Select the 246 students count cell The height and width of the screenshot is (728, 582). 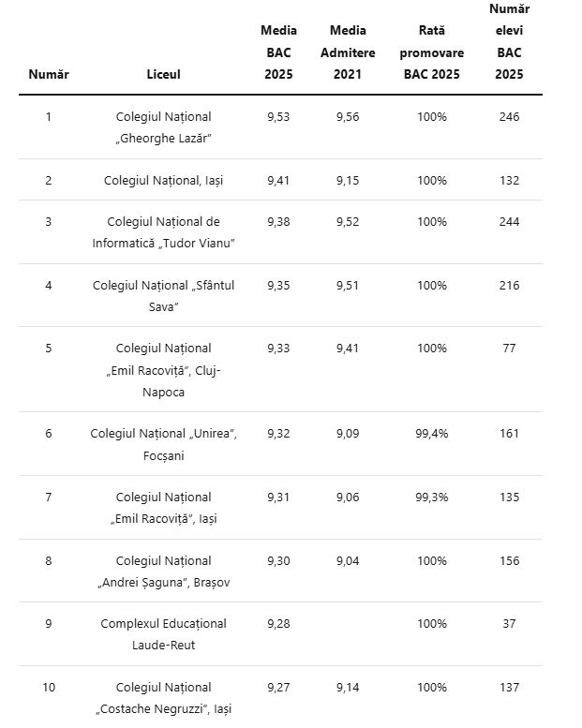point(509,116)
